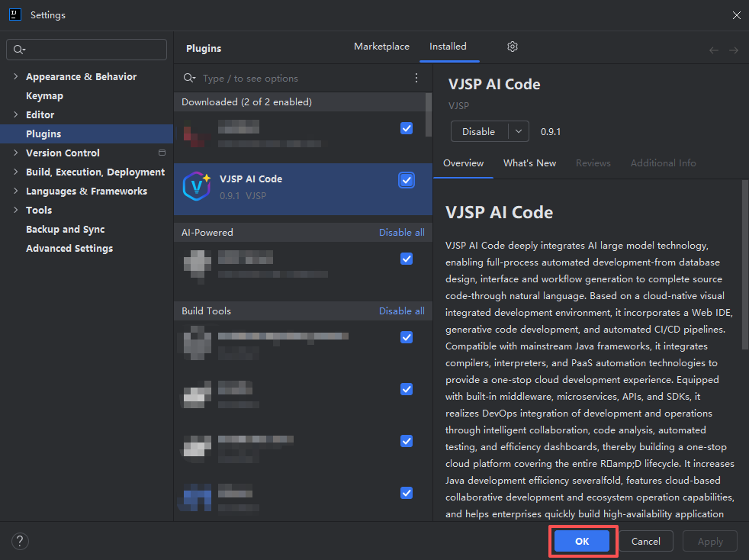
Task: Open the What's New tab
Action: point(529,163)
